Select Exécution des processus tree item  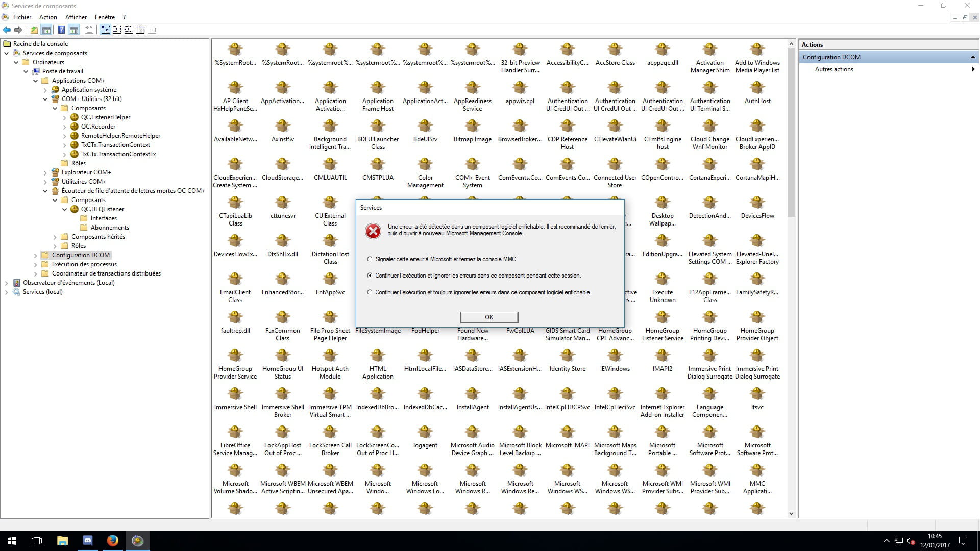[84, 264]
